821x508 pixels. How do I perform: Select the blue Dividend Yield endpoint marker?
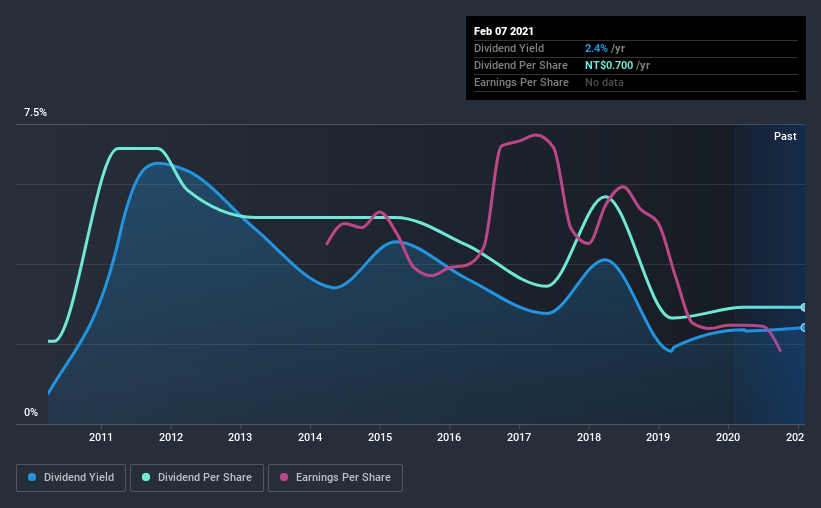pyautogui.click(x=803, y=327)
